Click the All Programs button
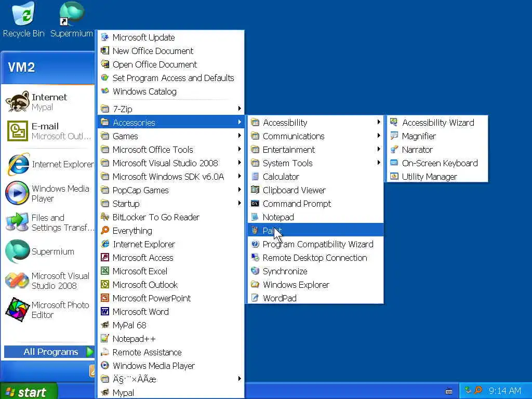The height and width of the screenshot is (399, 532). click(x=49, y=352)
